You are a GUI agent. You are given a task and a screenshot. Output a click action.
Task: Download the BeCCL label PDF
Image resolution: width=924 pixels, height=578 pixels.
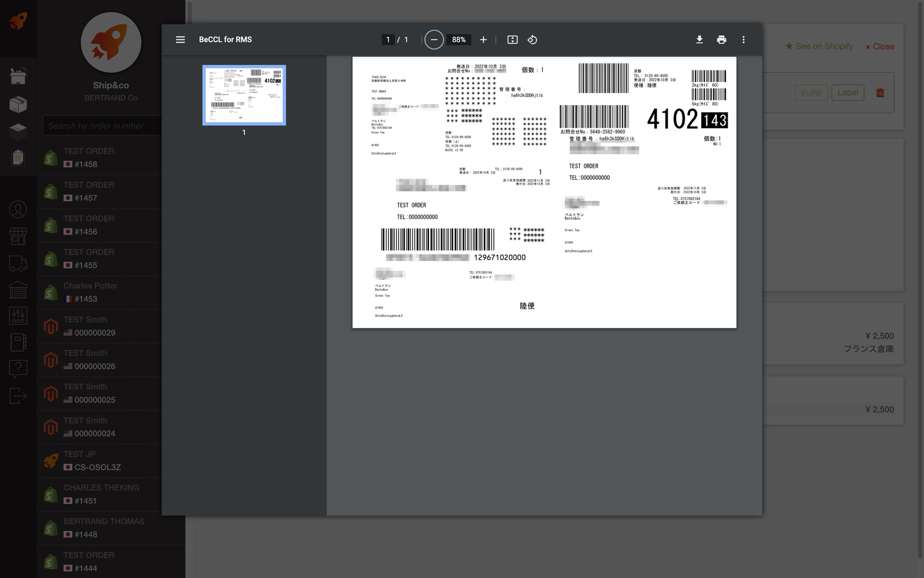[699, 40]
